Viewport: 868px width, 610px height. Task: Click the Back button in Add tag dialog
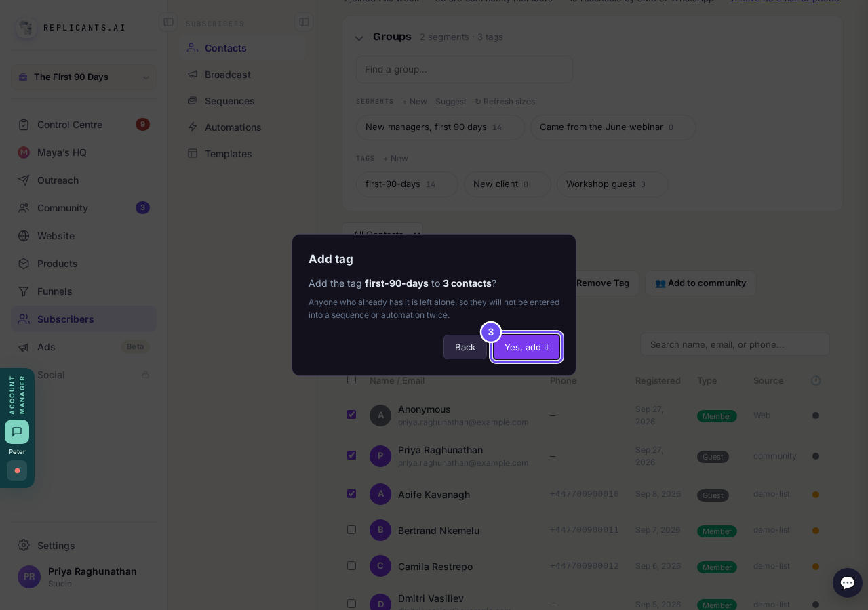click(465, 347)
